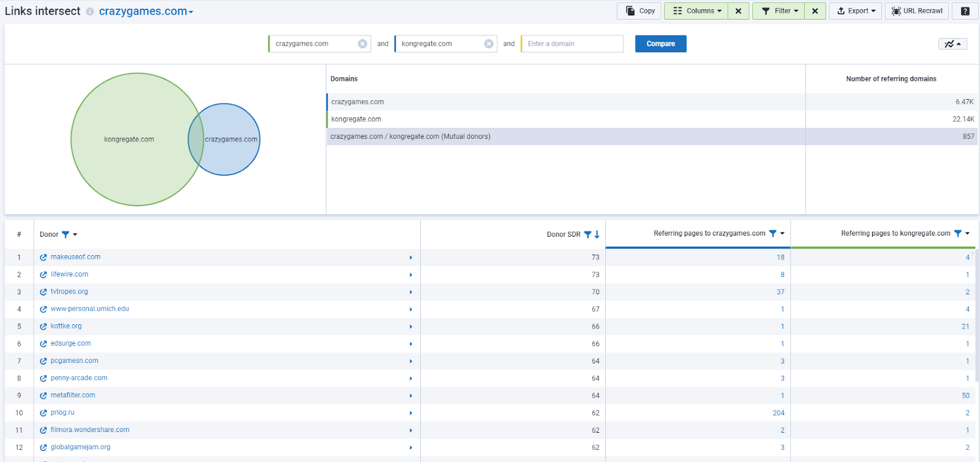Click the Compare button
The width and height of the screenshot is (980, 462).
(x=660, y=43)
